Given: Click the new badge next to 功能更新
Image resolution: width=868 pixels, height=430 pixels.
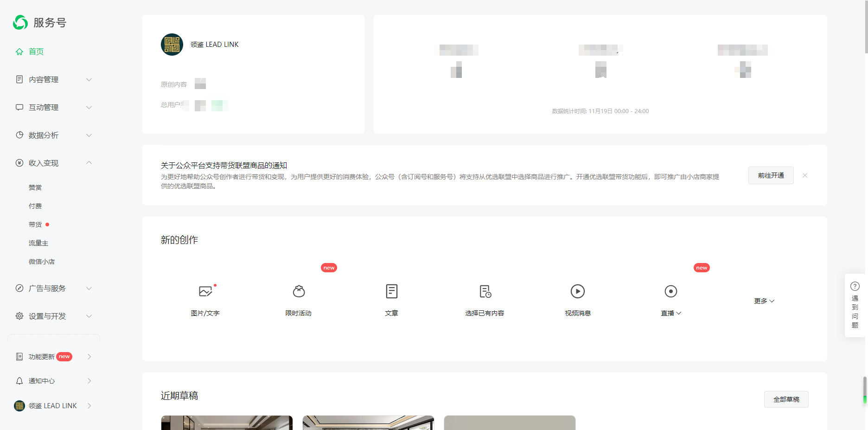Looking at the screenshot, I should [64, 357].
